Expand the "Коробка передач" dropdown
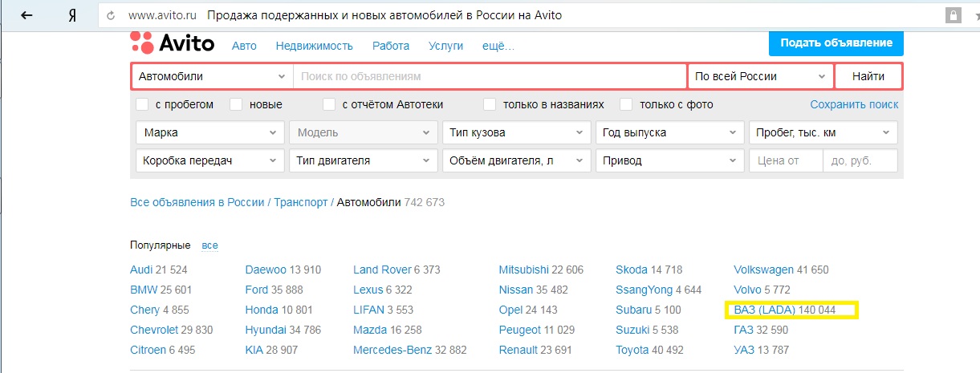 tap(210, 160)
